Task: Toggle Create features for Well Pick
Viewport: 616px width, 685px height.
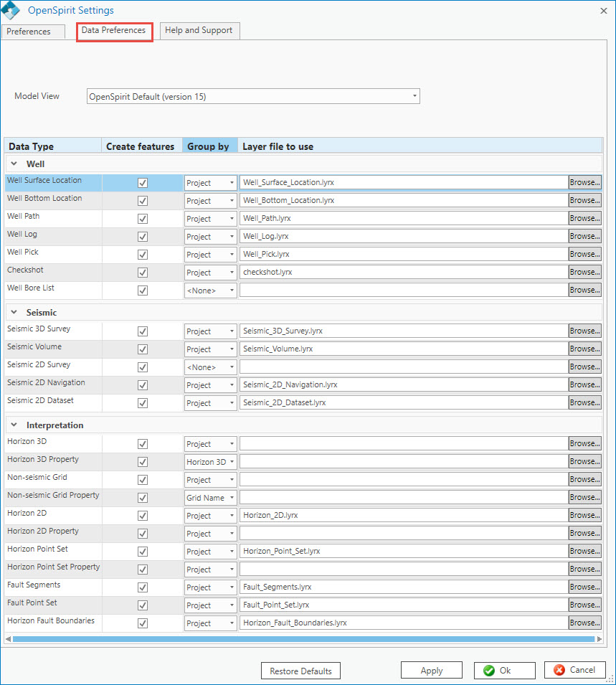Action: (143, 255)
